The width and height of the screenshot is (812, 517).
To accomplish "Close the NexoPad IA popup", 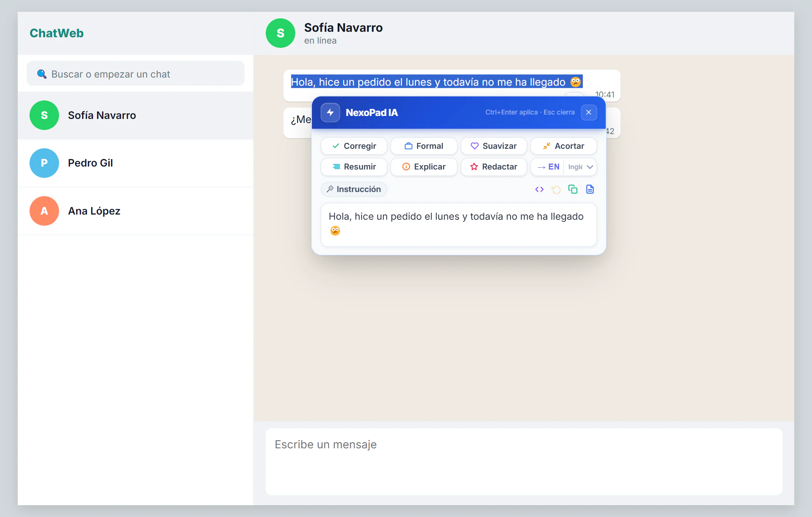I will (x=589, y=112).
